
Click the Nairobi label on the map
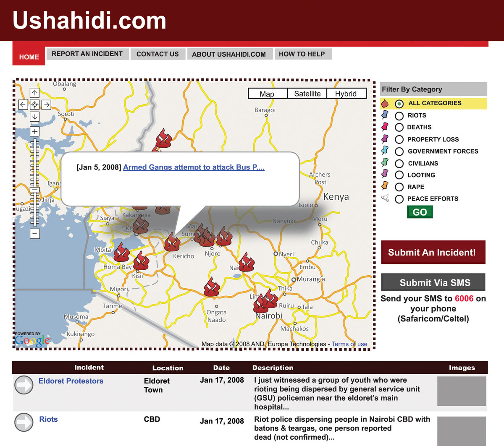click(x=269, y=316)
